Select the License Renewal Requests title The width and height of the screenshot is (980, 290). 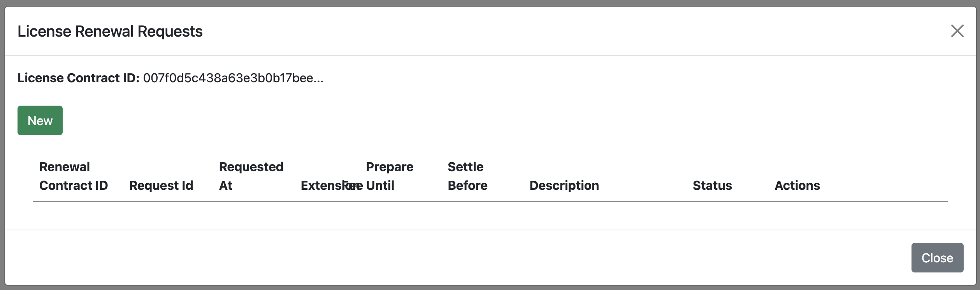click(110, 31)
